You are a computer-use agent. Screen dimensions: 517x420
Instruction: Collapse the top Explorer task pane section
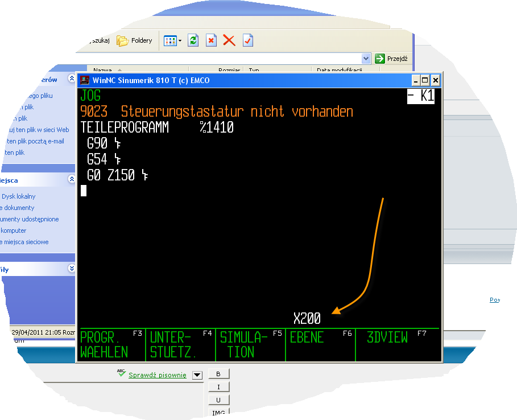(x=72, y=78)
